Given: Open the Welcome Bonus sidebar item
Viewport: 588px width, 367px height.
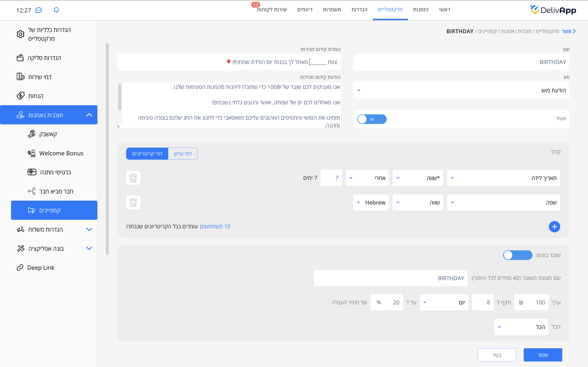Looking at the screenshot, I should point(61,153).
